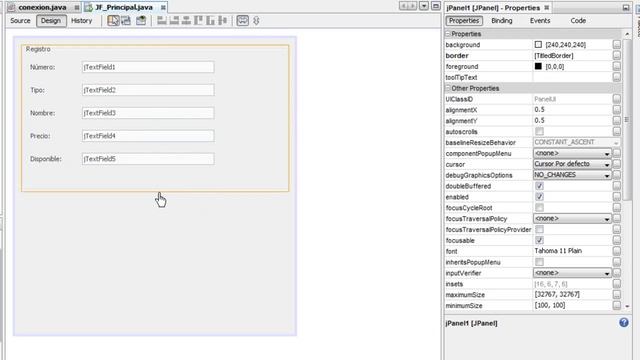
Task: Collapse the Properties section expander
Action: (x=448, y=33)
